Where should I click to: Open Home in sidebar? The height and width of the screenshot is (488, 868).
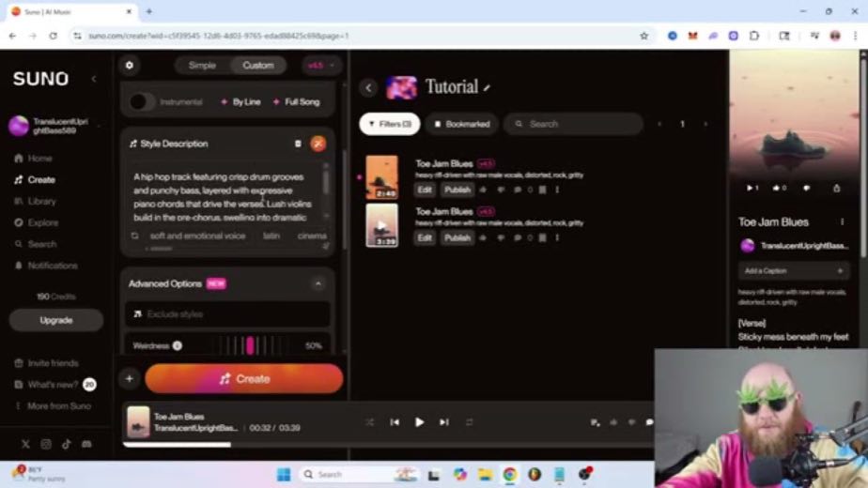(x=33, y=159)
